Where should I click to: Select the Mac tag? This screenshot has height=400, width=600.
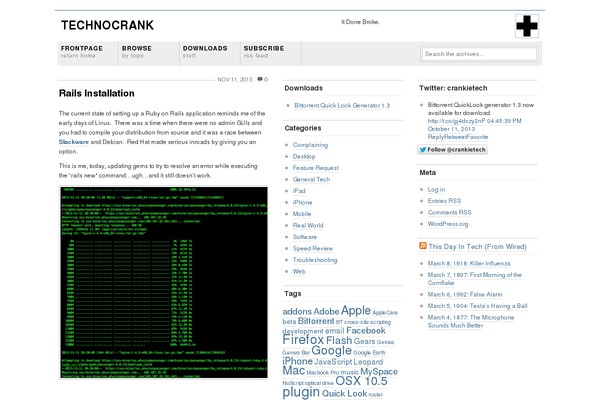coord(293,371)
